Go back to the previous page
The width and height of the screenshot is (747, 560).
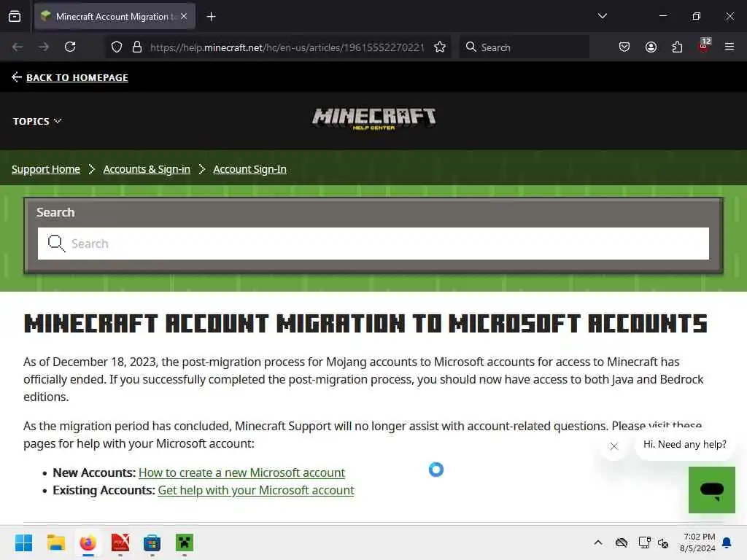(x=18, y=47)
